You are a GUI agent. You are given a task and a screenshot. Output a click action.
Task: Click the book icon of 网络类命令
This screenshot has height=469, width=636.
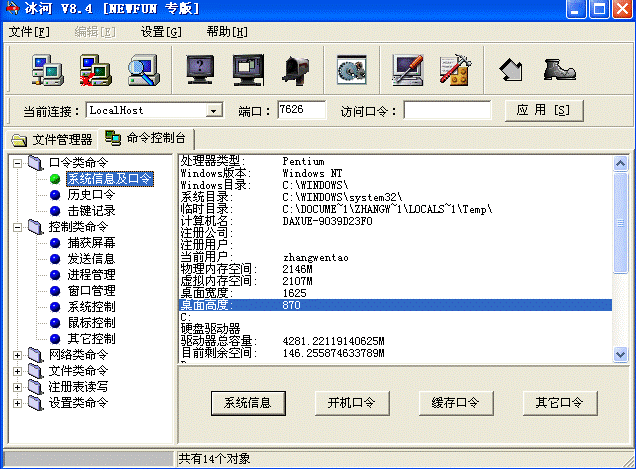[36, 355]
